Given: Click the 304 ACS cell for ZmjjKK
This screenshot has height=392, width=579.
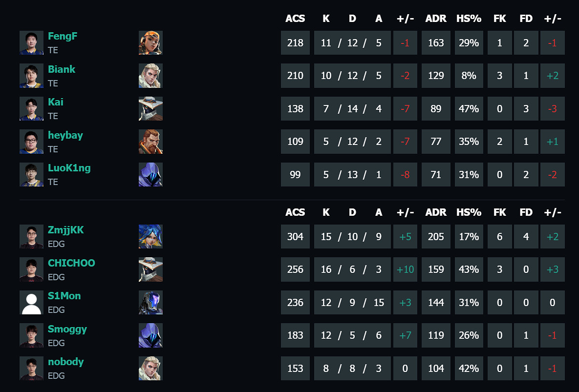Looking at the screenshot, I should [x=295, y=237].
